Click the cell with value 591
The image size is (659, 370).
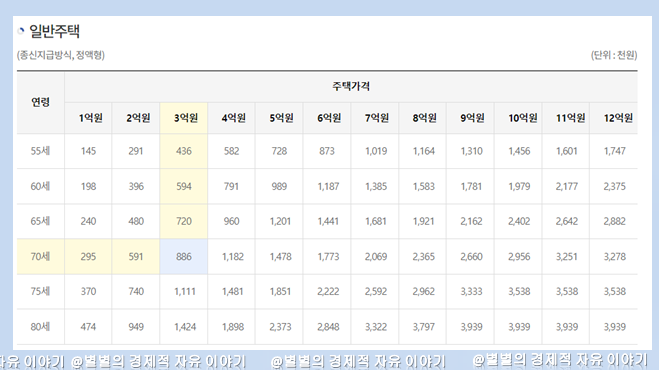click(136, 256)
